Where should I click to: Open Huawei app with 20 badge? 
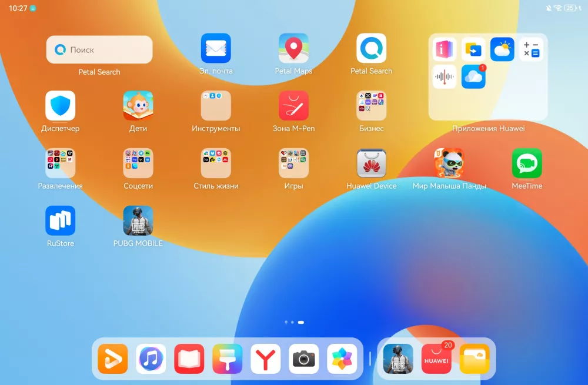[436, 359]
